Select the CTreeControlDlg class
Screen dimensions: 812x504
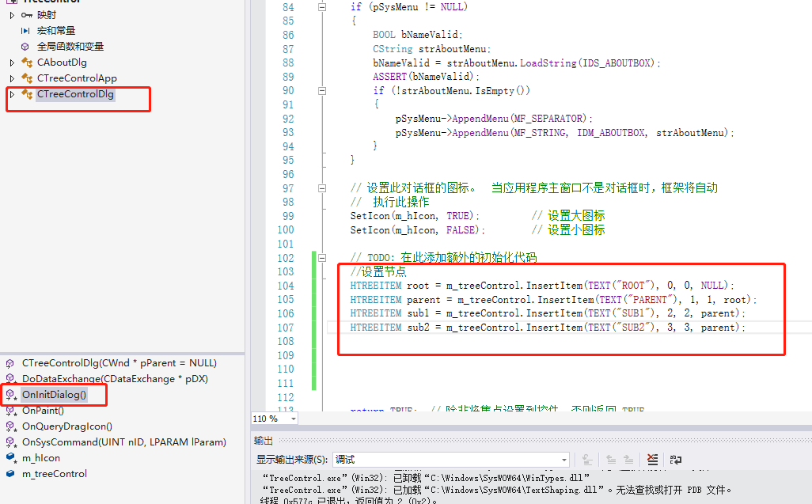(x=75, y=94)
